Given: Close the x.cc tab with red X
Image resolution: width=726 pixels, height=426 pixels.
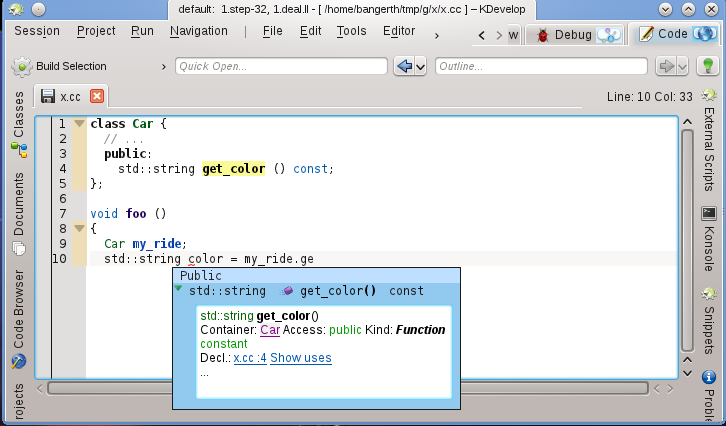Looking at the screenshot, I should [x=96, y=97].
